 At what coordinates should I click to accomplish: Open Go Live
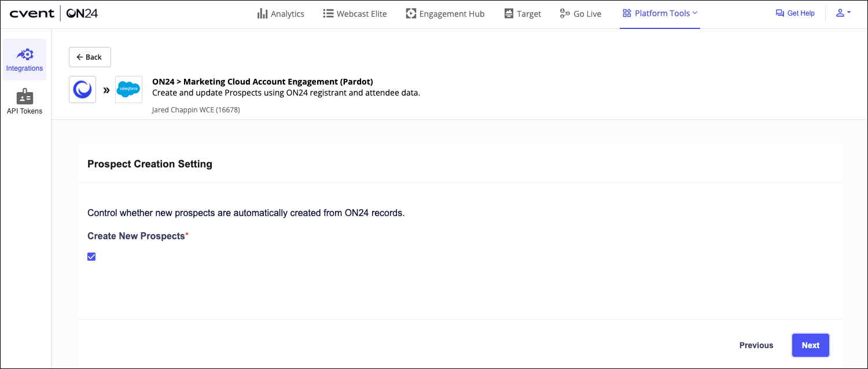coord(580,13)
